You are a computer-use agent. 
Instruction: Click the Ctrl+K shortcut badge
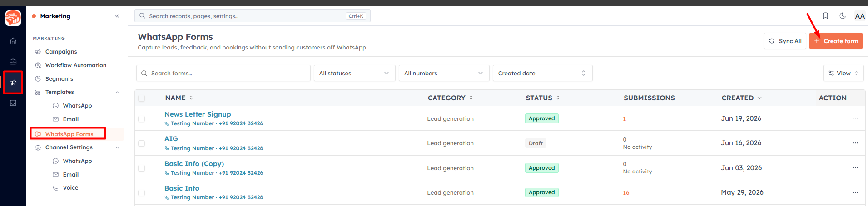(356, 16)
